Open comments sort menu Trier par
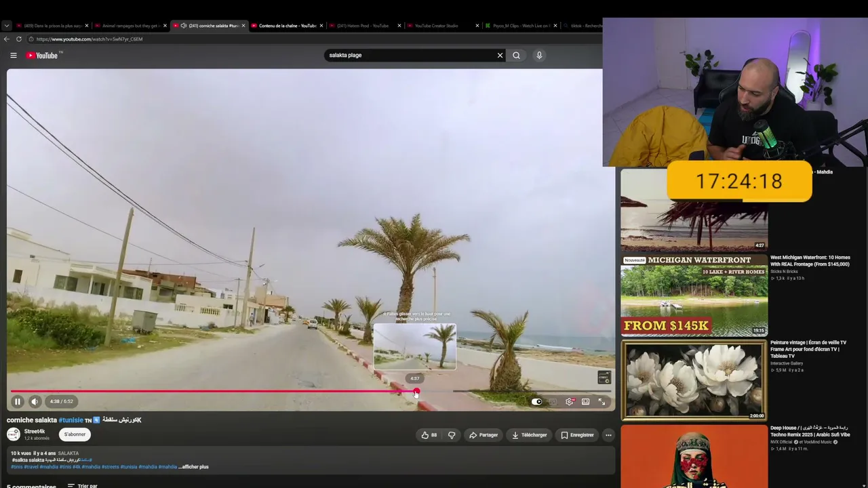 (83, 486)
